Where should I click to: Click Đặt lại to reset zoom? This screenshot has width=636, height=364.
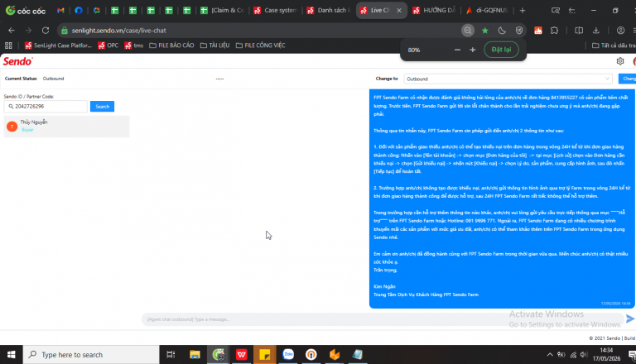[501, 50]
